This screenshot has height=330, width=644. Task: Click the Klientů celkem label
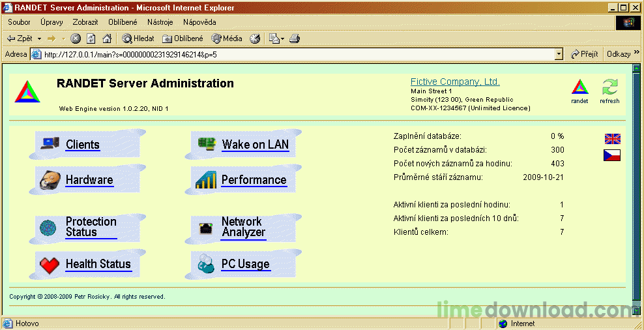[420, 232]
